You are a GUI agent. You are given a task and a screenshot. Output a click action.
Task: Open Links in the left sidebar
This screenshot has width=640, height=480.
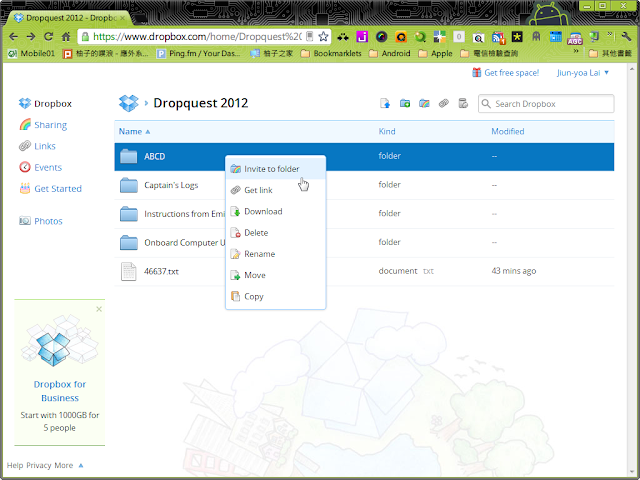(37, 146)
